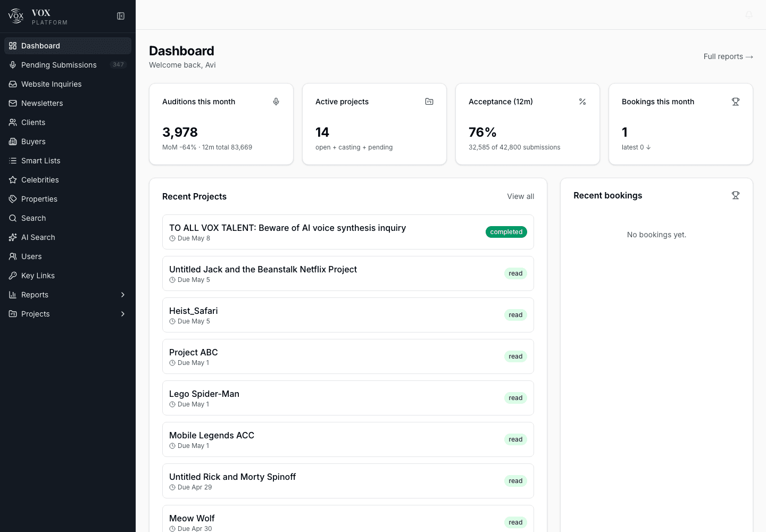Image resolution: width=766 pixels, height=532 pixels.
Task: Open Celebrities from the sidebar
Action: pos(68,180)
